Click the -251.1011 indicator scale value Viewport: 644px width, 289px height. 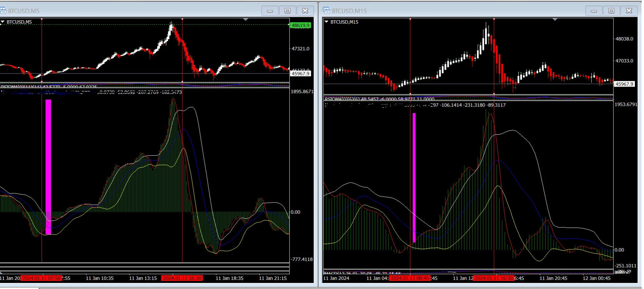tap(626, 266)
